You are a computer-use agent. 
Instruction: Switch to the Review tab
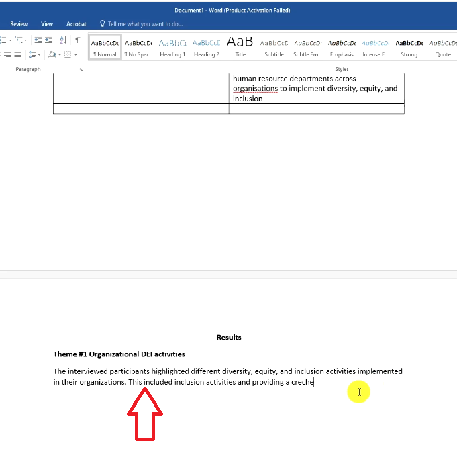[x=19, y=24]
